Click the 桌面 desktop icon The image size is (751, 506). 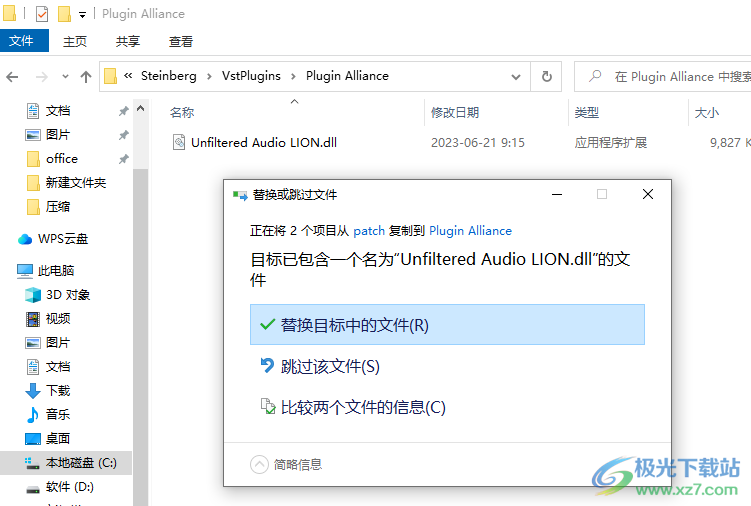coord(33,438)
